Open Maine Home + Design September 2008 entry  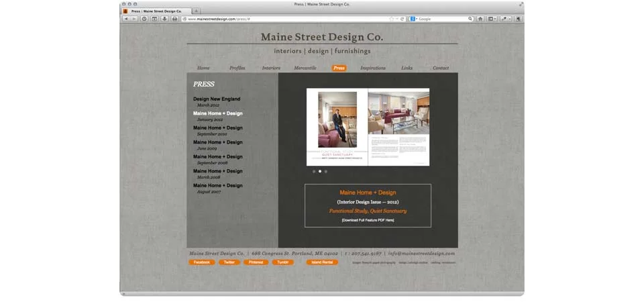(217, 160)
